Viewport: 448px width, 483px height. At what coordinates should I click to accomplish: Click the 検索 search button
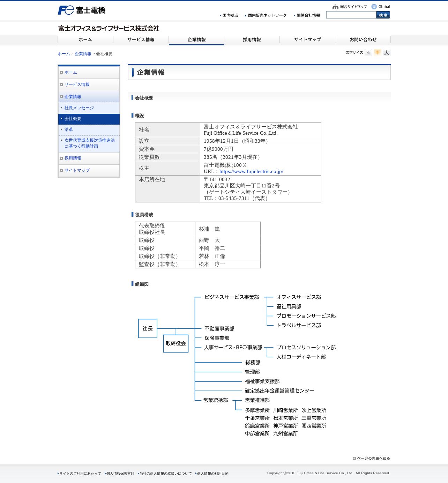(383, 15)
